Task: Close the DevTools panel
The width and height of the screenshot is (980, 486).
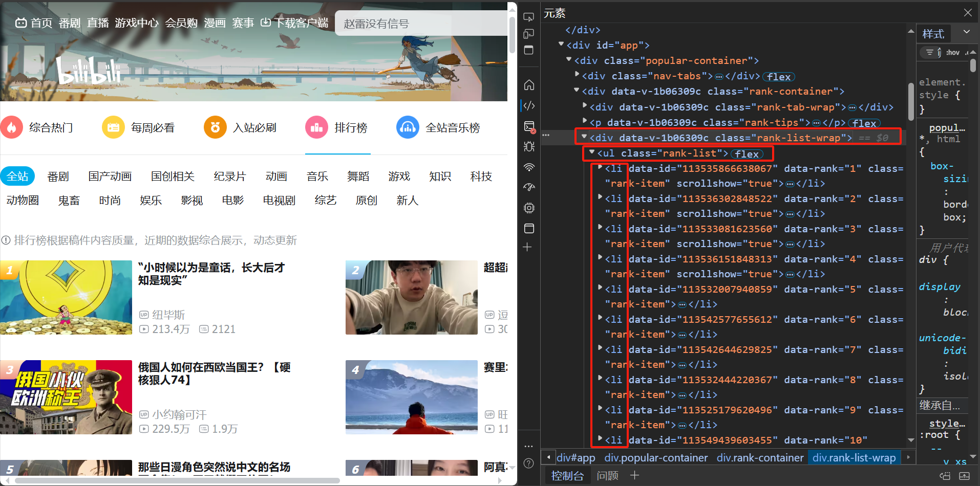Action: (x=968, y=13)
